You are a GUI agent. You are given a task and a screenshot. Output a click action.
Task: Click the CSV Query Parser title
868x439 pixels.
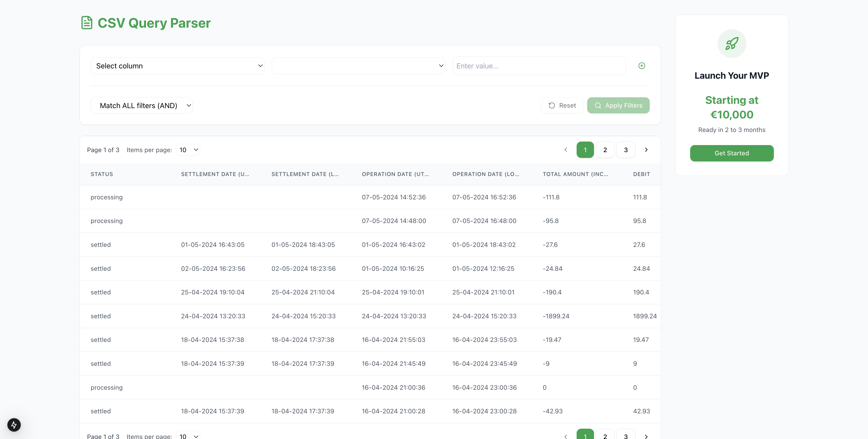point(154,23)
